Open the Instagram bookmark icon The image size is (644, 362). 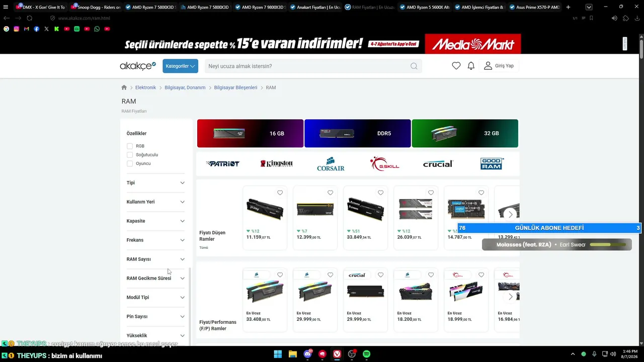16,29
